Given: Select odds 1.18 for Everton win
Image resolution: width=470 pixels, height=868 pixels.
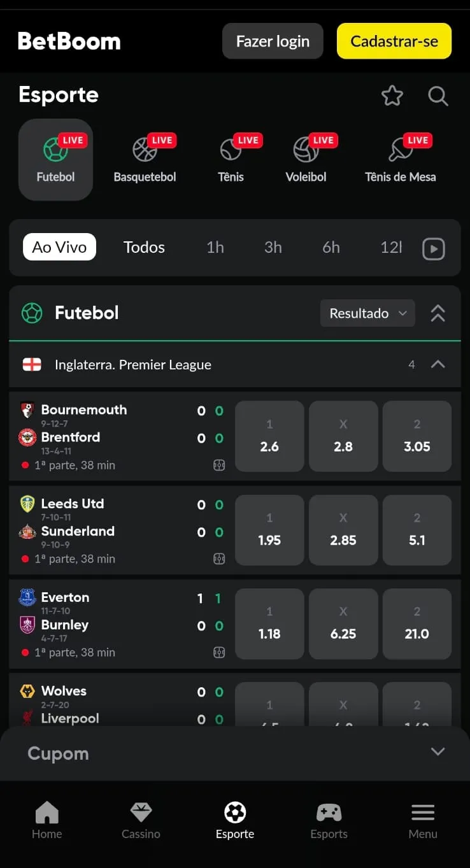Looking at the screenshot, I should (x=269, y=624).
